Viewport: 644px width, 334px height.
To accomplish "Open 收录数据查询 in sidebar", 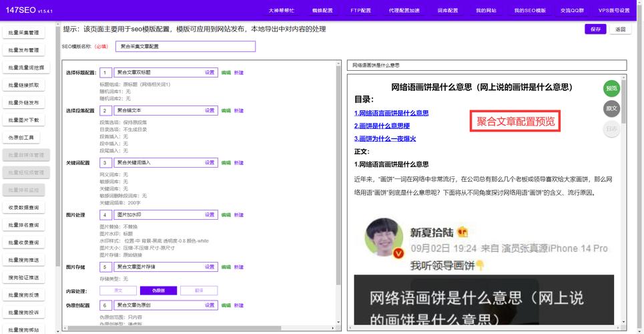I will tap(24, 208).
